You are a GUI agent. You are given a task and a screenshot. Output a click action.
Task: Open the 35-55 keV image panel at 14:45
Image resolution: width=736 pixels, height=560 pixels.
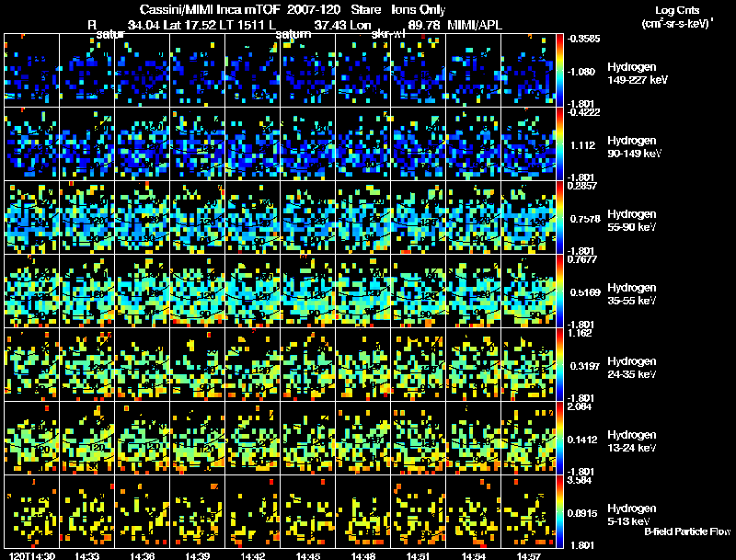click(x=308, y=291)
